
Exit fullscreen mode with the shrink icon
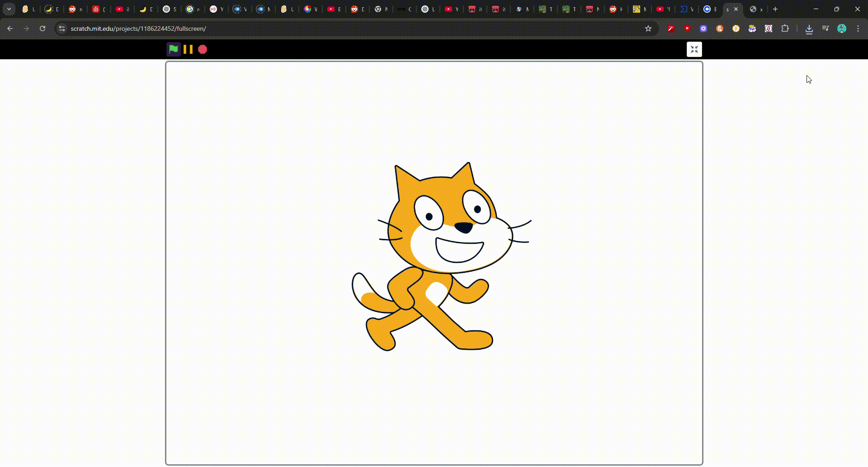(x=694, y=49)
